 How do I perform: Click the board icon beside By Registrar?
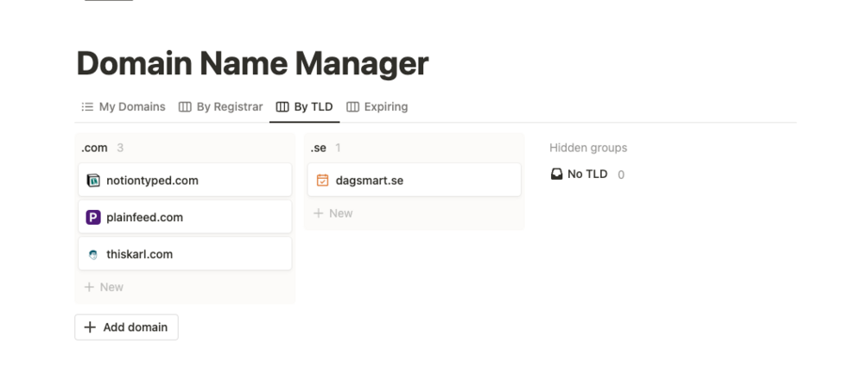pyautogui.click(x=185, y=107)
